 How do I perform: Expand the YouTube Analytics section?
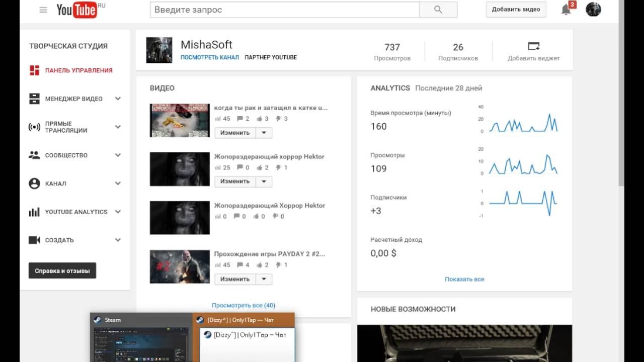tap(118, 212)
